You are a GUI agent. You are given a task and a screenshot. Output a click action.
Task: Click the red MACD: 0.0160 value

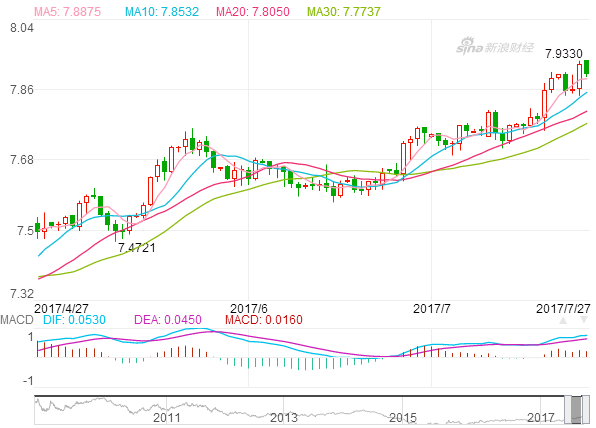tap(264, 320)
